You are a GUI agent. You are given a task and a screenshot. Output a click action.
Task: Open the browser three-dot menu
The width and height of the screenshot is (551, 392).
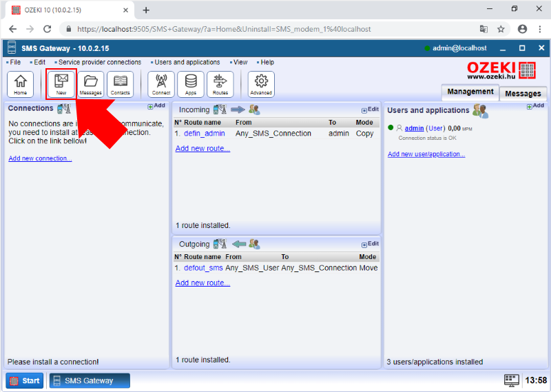pos(540,29)
